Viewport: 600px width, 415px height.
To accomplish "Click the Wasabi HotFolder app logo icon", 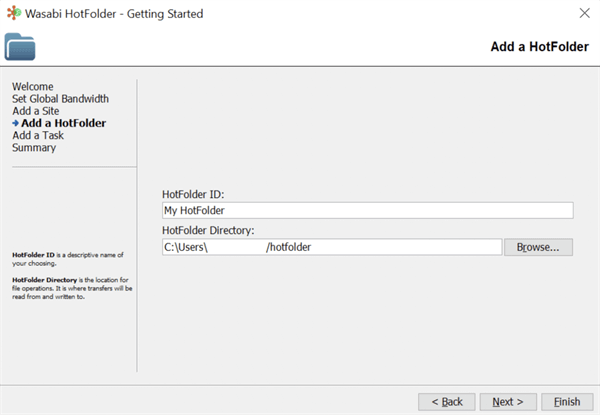I will click(14, 13).
